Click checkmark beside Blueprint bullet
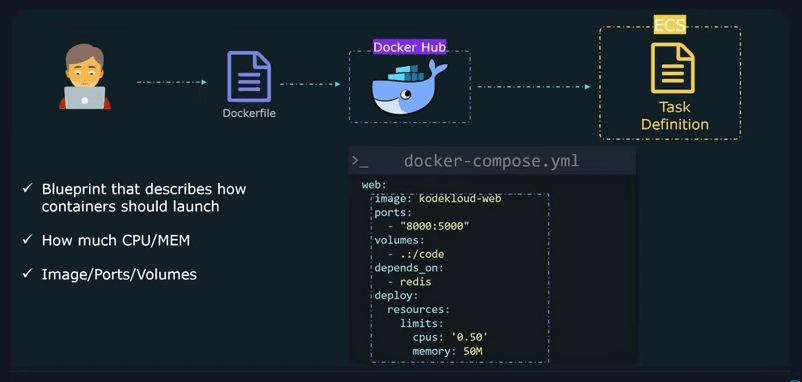Viewport: 802px width, 382px height. tap(27, 189)
